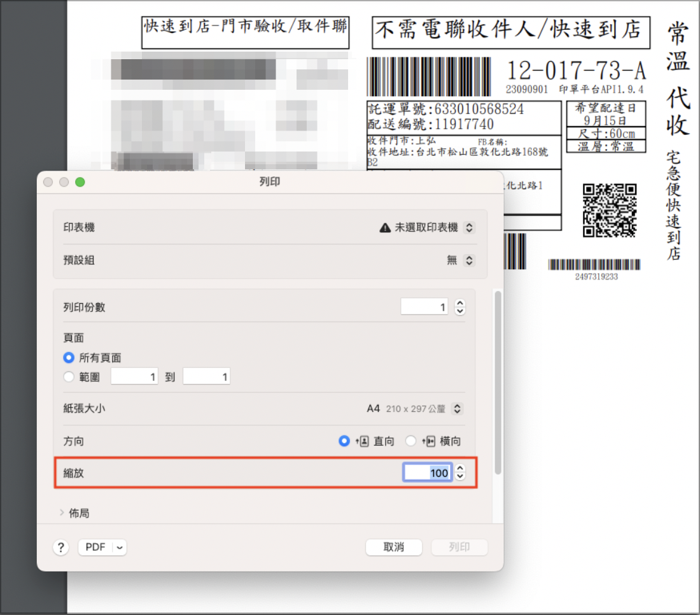Click the 未選取印表機 text
This screenshot has width=700, height=615.
(x=426, y=228)
